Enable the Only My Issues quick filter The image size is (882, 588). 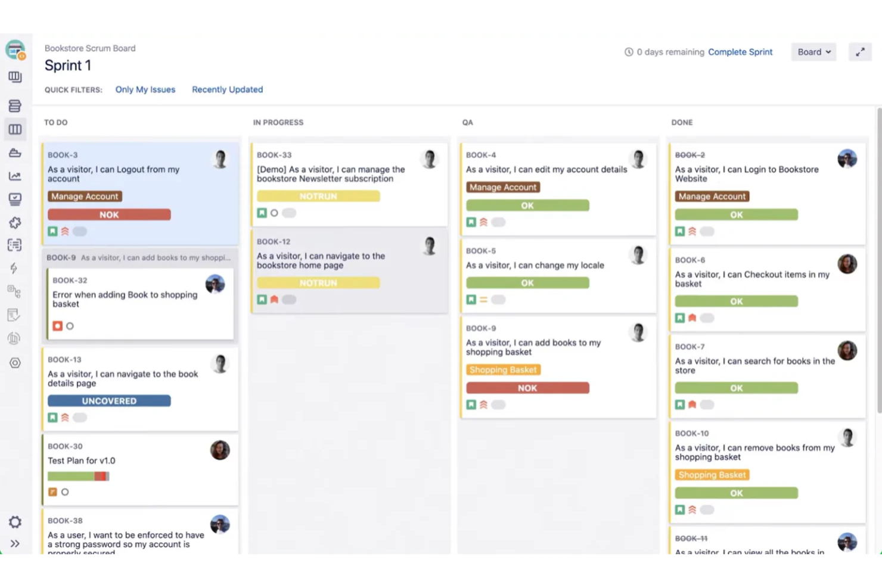tap(145, 89)
